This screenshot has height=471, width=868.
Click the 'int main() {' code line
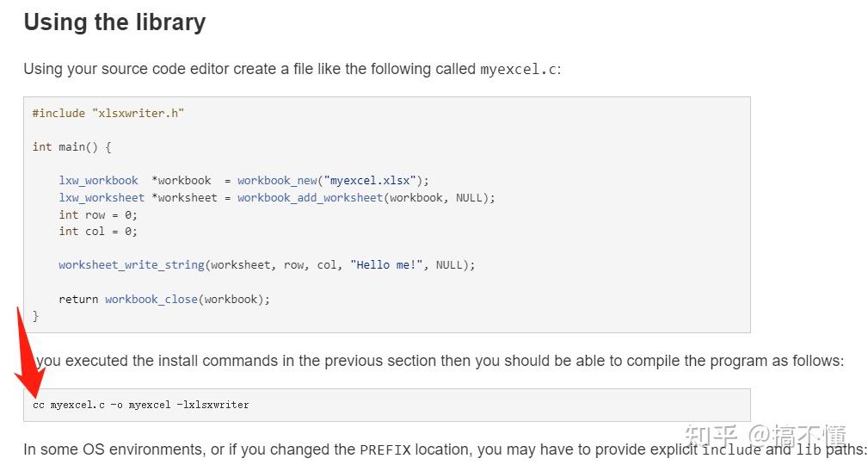click(72, 147)
